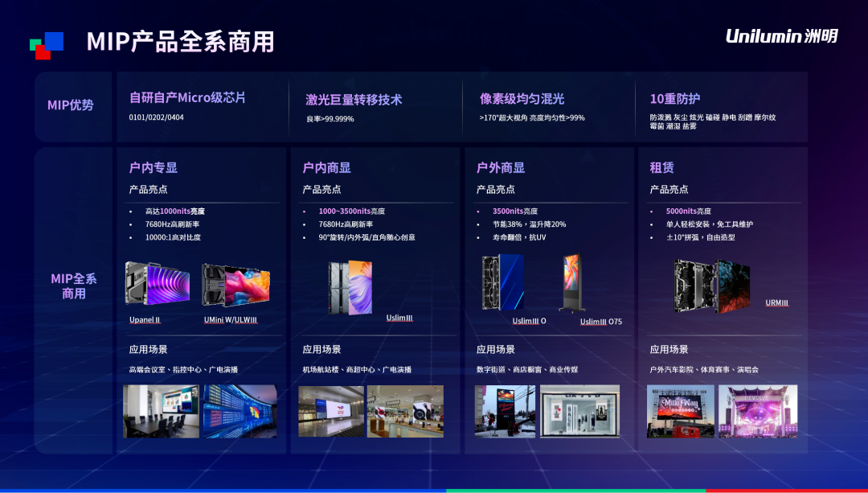The width and height of the screenshot is (868, 493).
Task: Click the 户内专显 column heading
Action: tap(154, 167)
